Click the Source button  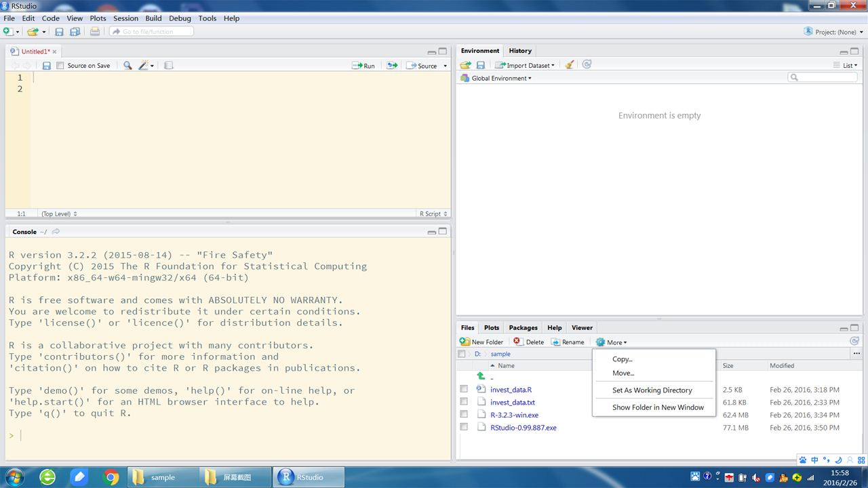(x=422, y=66)
